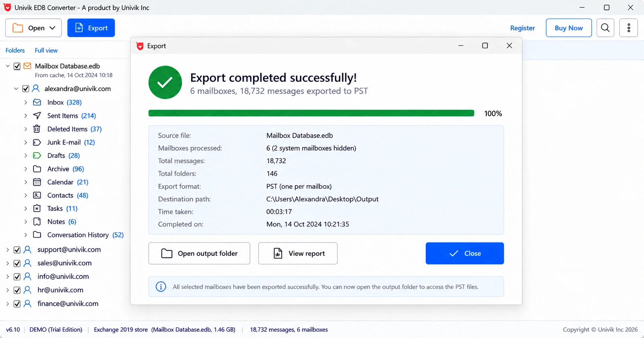Click the Notes page icon

37,222
